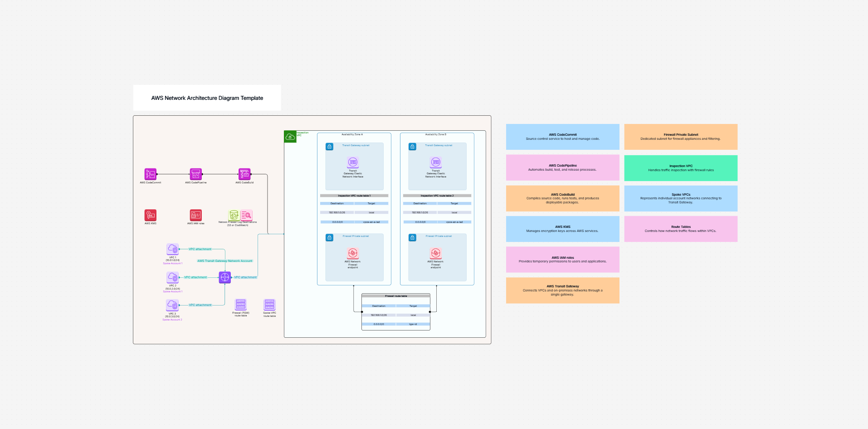Click the purple Transit Gateway hub icon
This screenshot has width=868, height=429.
pyautogui.click(x=225, y=277)
